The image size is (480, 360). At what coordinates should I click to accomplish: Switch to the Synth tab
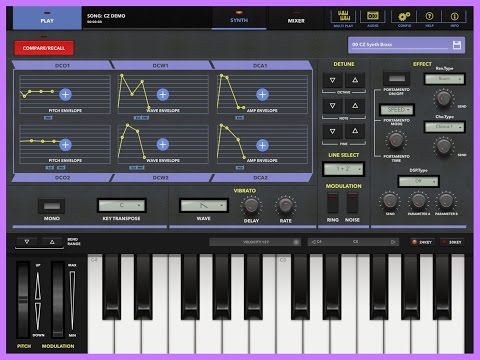239,18
